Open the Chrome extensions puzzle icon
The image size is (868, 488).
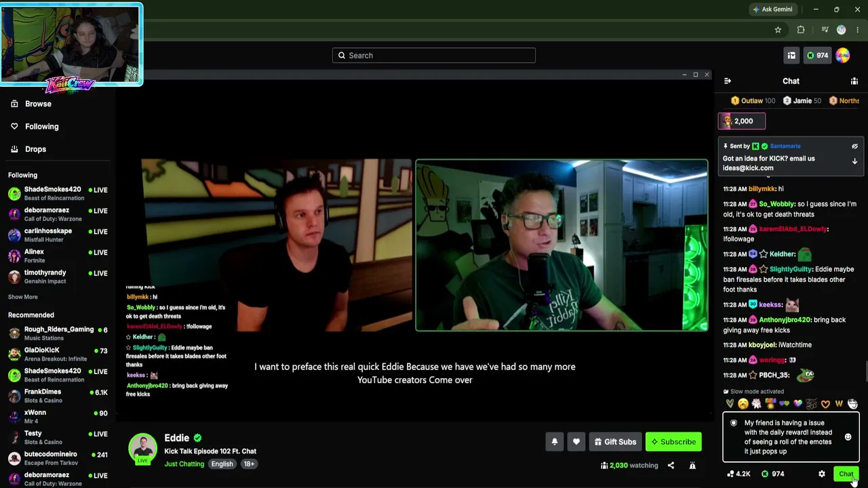[x=801, y=30]
